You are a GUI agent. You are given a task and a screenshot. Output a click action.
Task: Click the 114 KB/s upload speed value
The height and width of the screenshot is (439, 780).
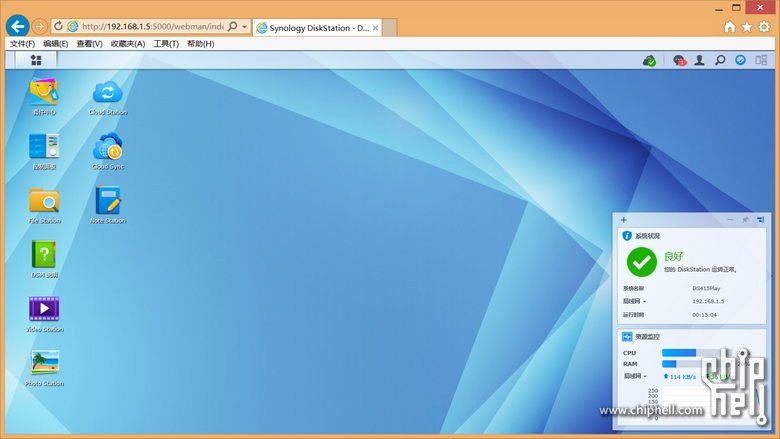click(680, 376)
